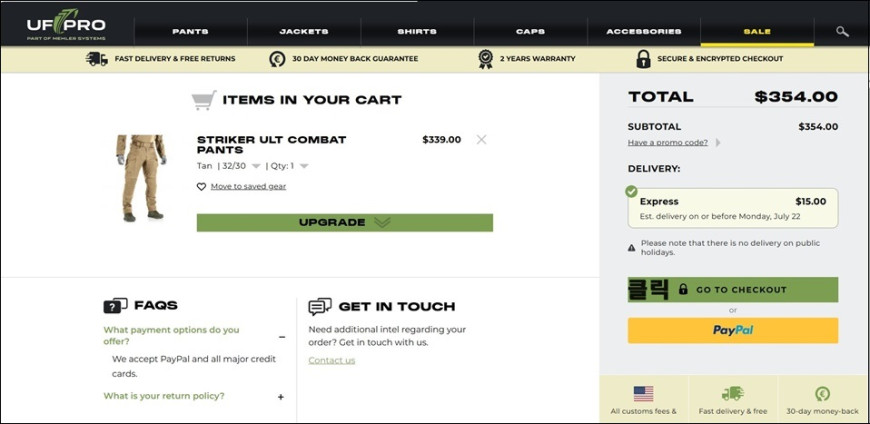Click What is your return policy question
This screenshot has height=424, width=870.
(x=164, y=396)
